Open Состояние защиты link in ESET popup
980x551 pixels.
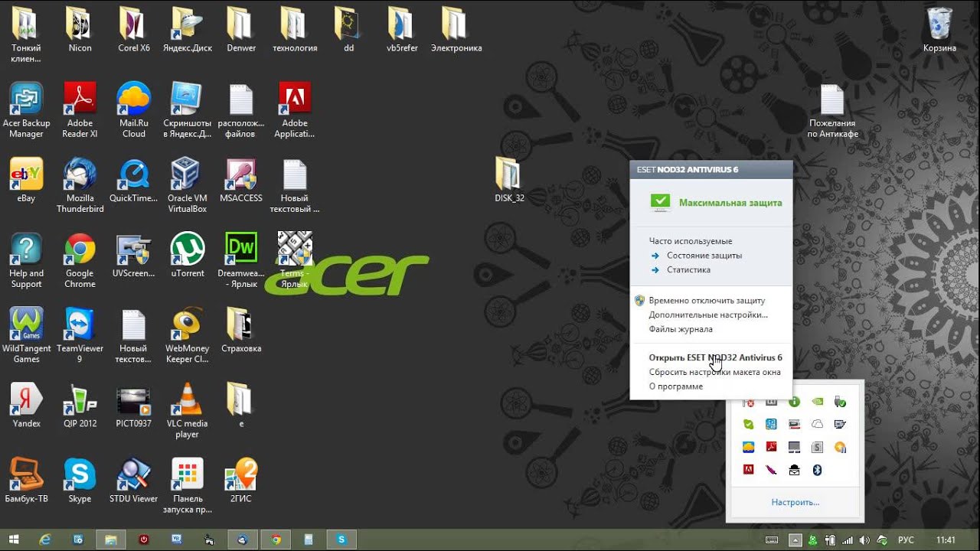click(704, 256)
